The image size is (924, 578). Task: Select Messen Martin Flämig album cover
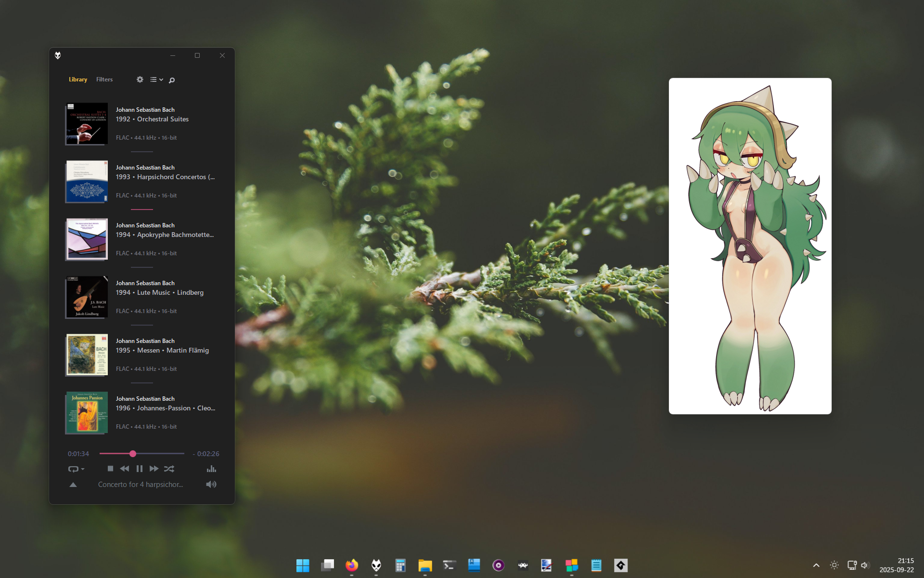coord(87,355)
